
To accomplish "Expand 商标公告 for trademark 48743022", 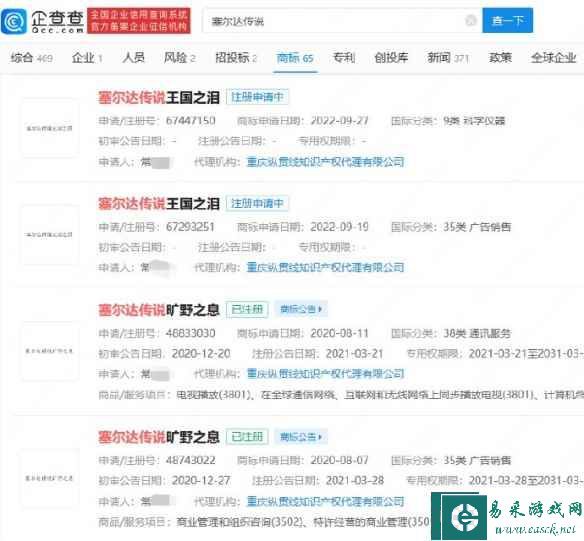I will pos(301,437).
